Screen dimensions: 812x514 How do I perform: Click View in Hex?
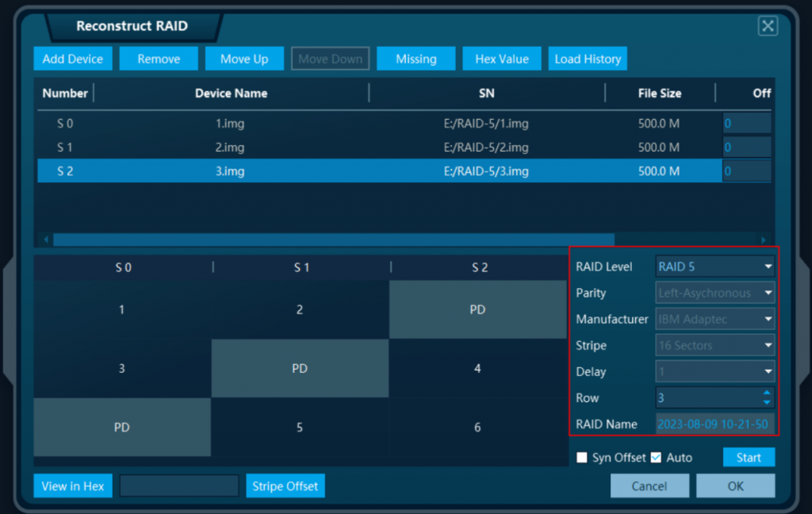[x=72, y=485]
